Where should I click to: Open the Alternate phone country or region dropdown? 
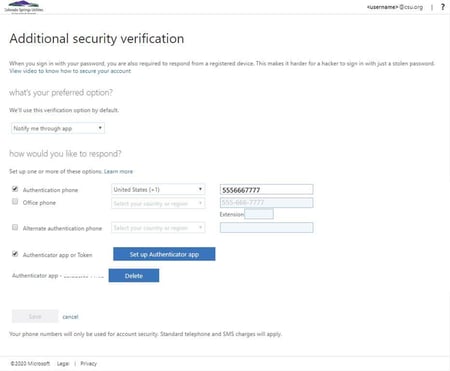(x=158, y=228)
